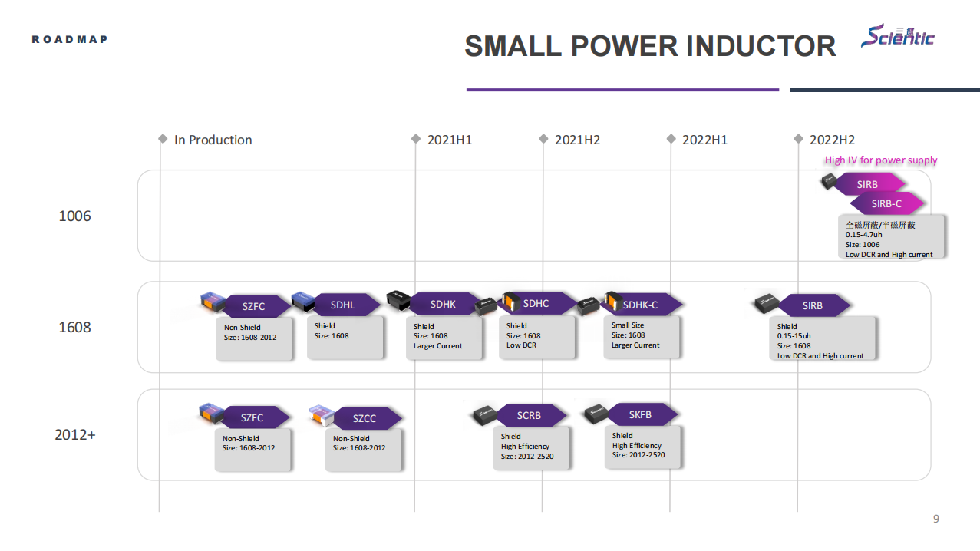The image size is (980, 551).
Task: Select the 2012+ row label
Action: point(75,435)
